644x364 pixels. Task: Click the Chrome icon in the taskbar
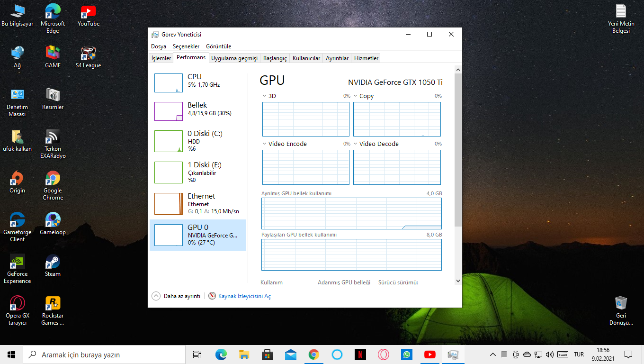coord(313,355)
